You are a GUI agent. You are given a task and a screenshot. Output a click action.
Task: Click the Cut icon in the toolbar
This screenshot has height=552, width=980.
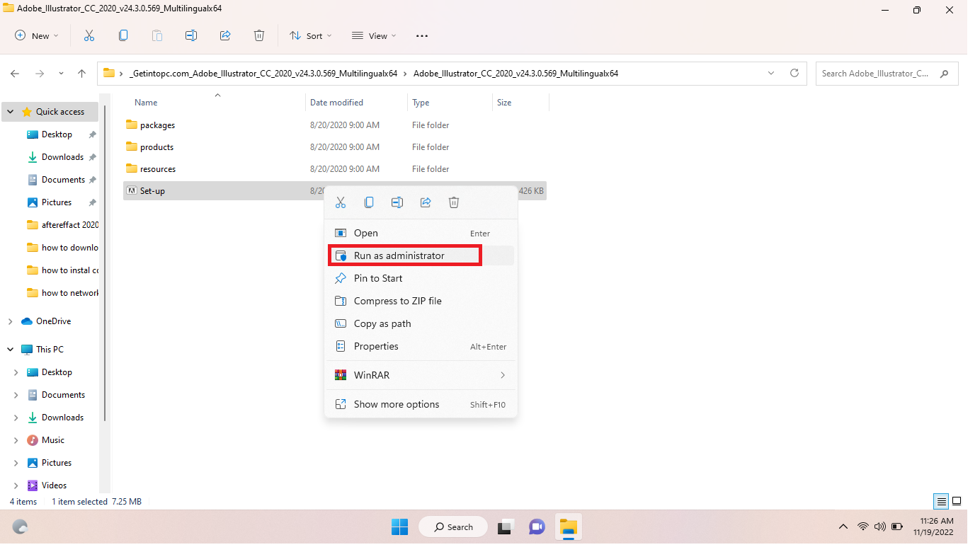(89, 35)
